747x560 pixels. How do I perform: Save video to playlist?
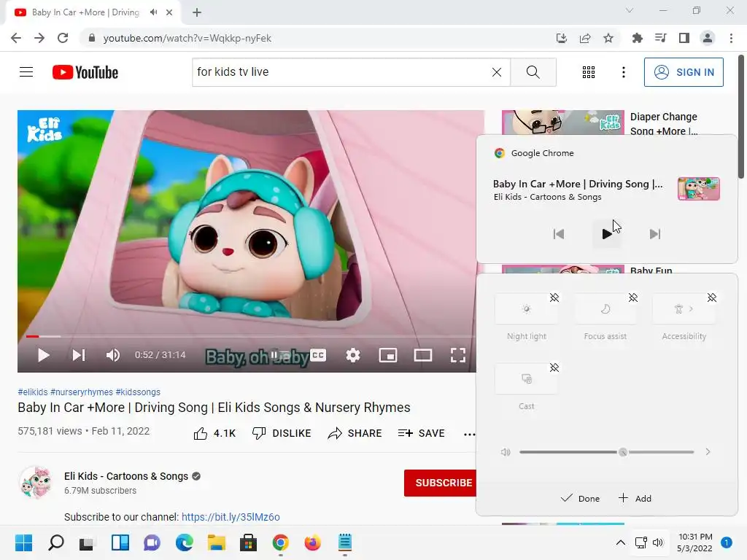421,433
